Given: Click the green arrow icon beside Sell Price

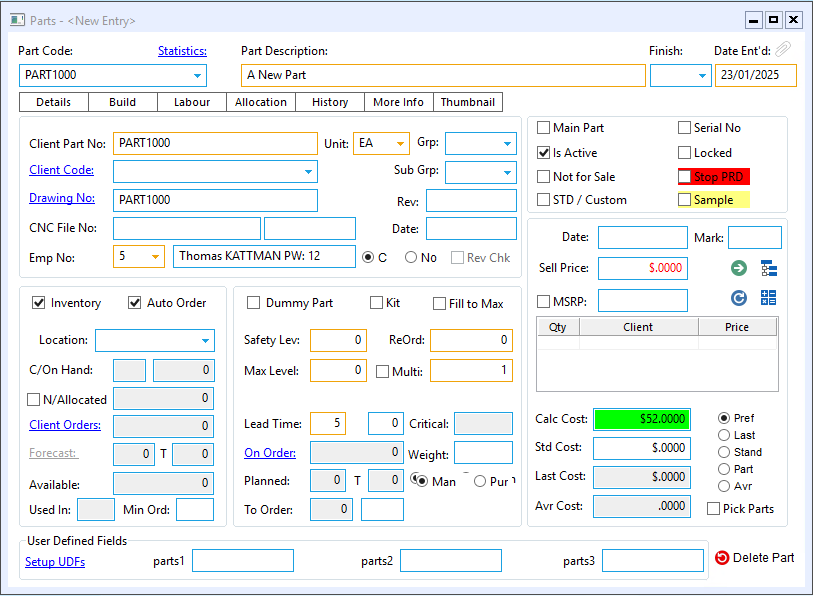Looking at the screenshot, I should point(739,268).
